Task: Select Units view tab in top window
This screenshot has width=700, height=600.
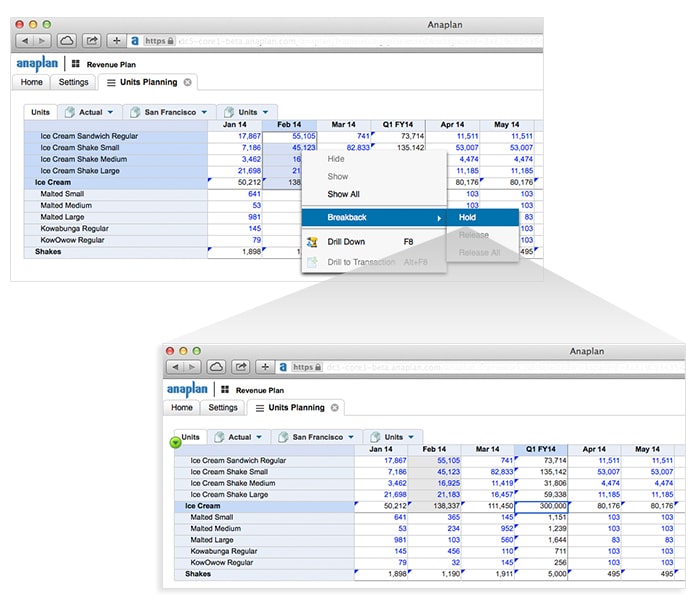Action: [40, 112]
